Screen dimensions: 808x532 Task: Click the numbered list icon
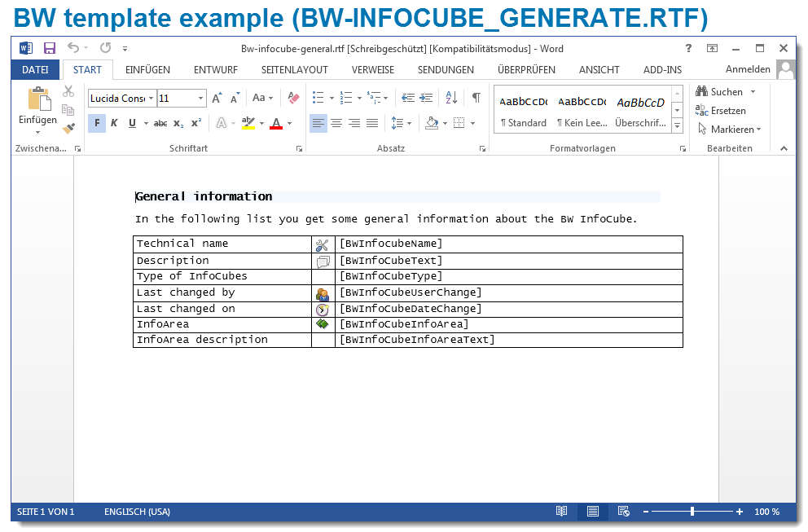coord(346,98)
